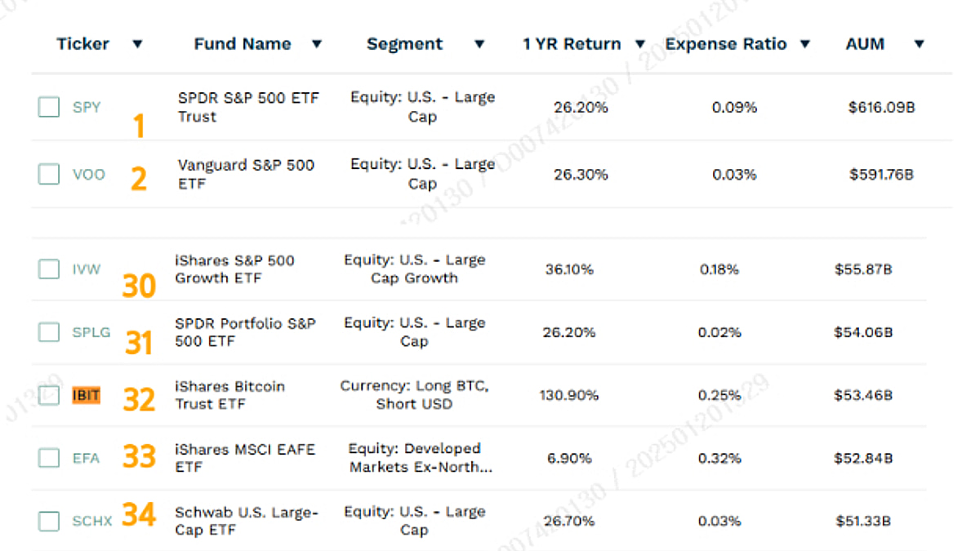Viewport: 980px width, 551px height.
Task: Check the SCHX row checkbox
Action: (x=49, y=521)
